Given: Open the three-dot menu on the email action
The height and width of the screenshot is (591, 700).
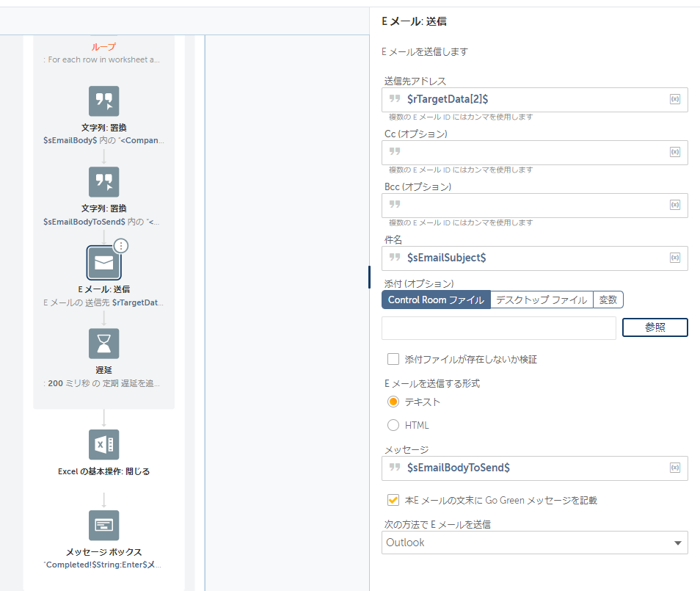Looking at the screenshot, I should click(x=121, y=246).
